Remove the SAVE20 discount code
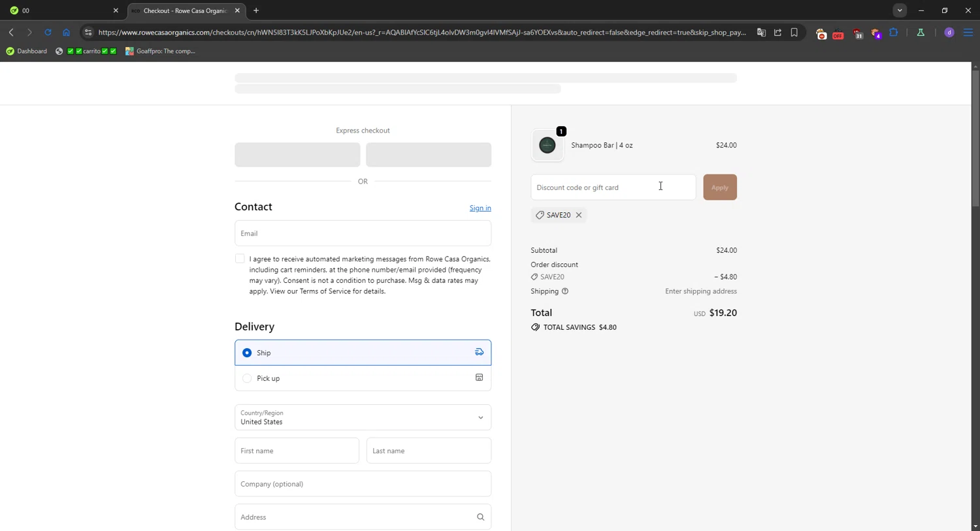980x531 pixels. 579,215
